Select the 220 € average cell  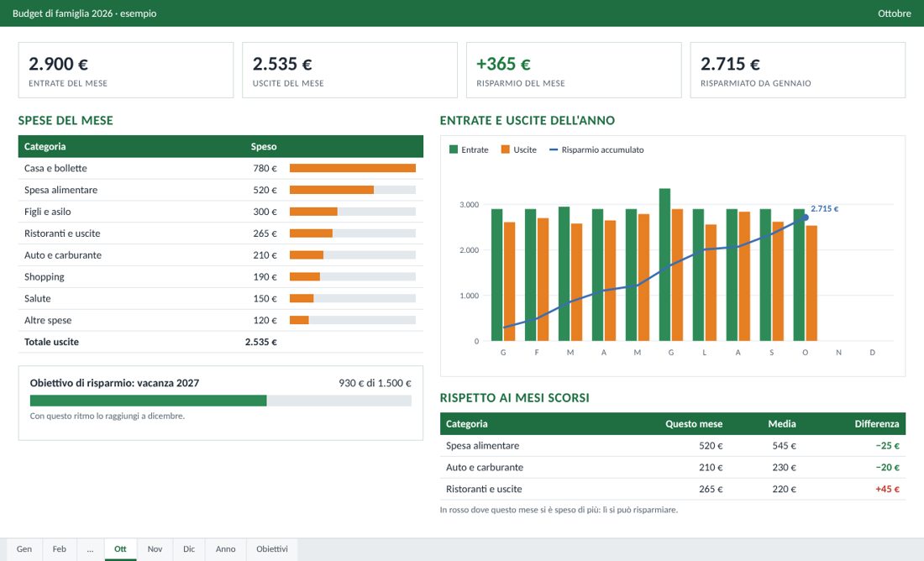click(x=784, y=489)
